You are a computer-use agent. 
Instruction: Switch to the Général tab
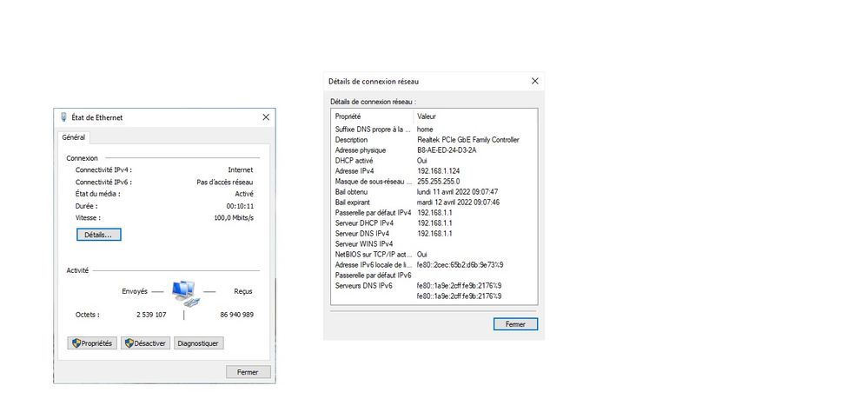coord(73,137)
